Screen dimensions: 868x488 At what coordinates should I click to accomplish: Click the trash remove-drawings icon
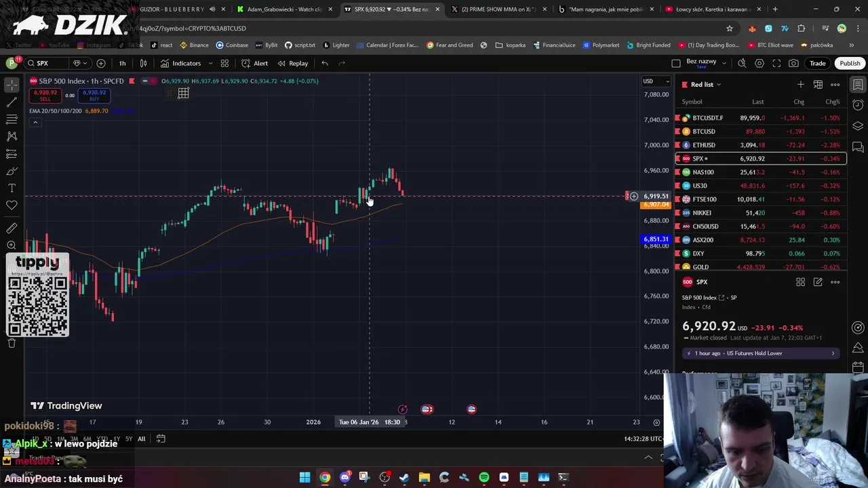pos(12,343)
